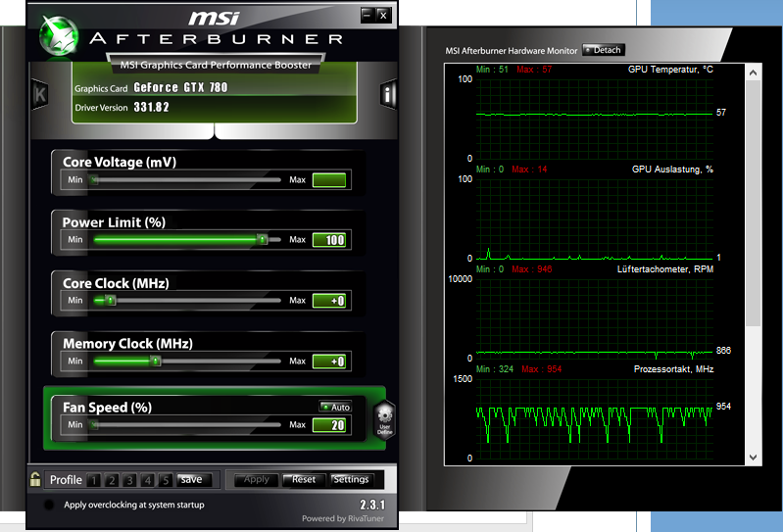This screenshot has width=783, height=532.
Task: Select profile slot 5
Action: tap(166, 480)
